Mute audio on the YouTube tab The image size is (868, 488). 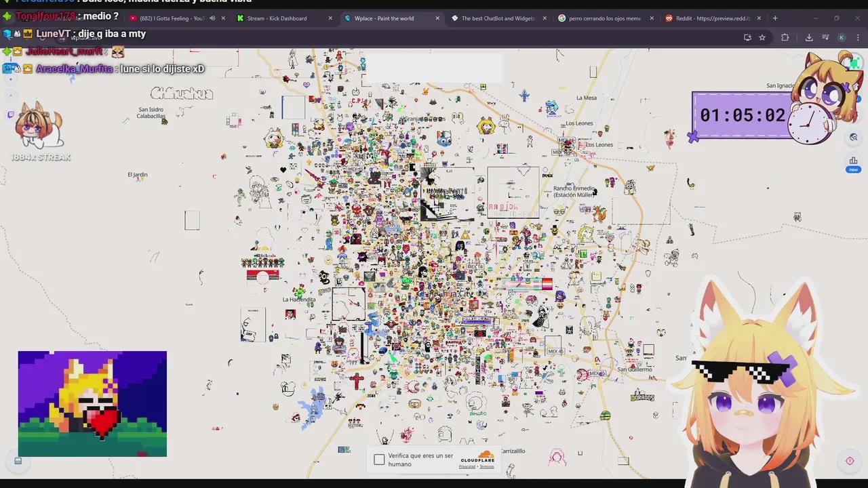[212, 18]
